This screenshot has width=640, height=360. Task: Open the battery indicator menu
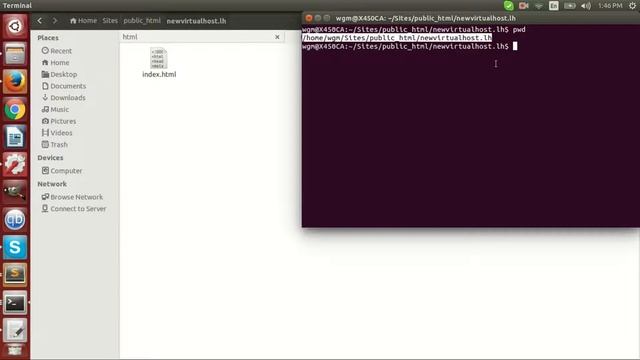coord(570,6)
